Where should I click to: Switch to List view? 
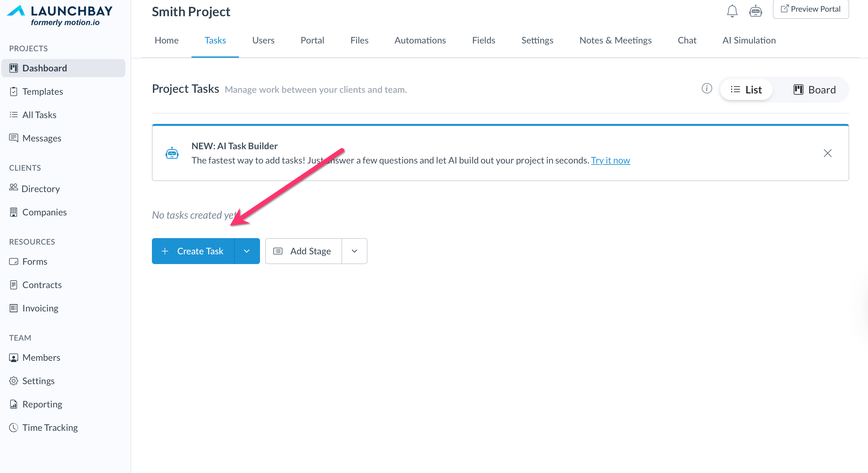click(x=746, y=90)
